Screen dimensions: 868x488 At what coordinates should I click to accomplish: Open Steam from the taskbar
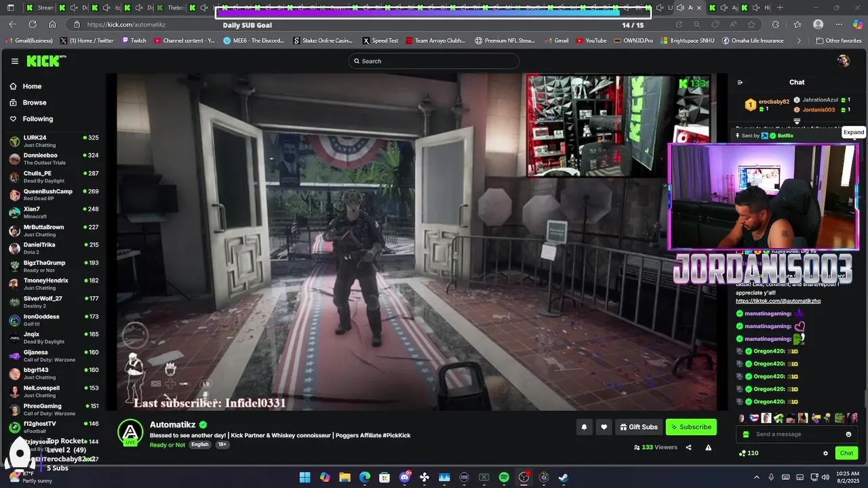pyautogui.click(x=564, y=477)
